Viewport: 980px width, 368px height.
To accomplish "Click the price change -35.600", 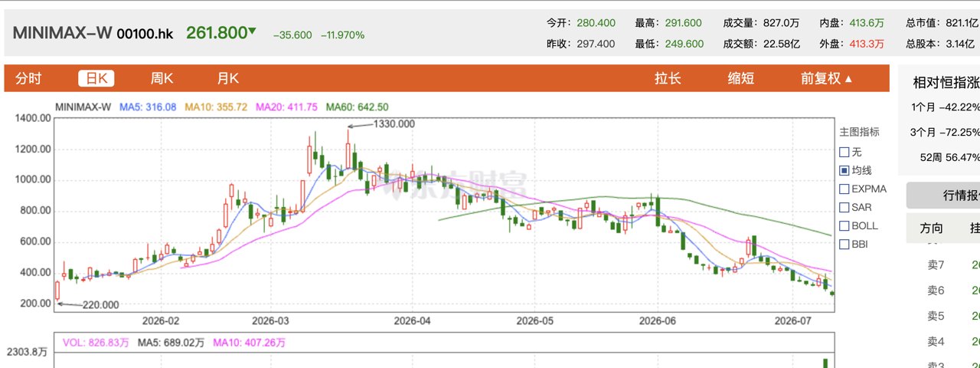I will pyautogui.click(x=293, y=34).
